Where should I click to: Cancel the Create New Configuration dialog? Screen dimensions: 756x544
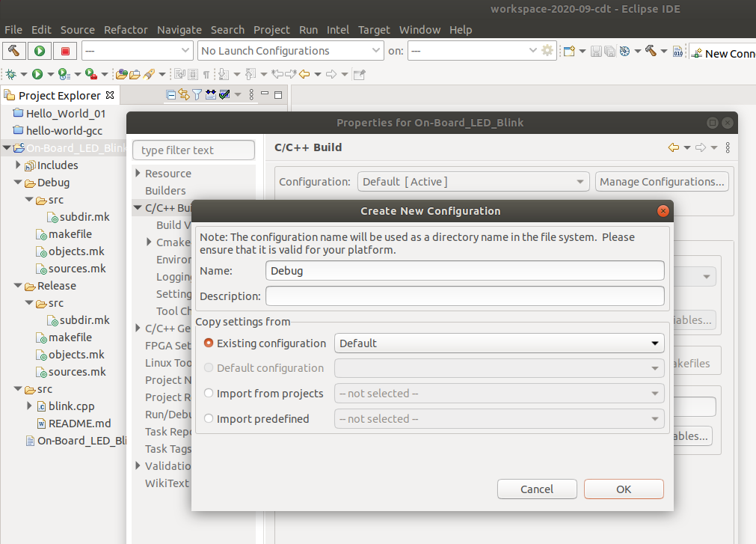tap(537, 489)
